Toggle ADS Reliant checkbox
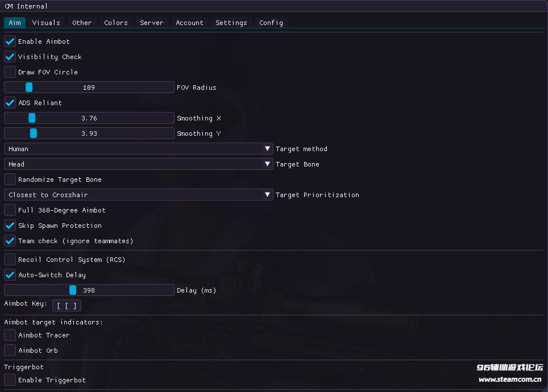 coord(10,103)
